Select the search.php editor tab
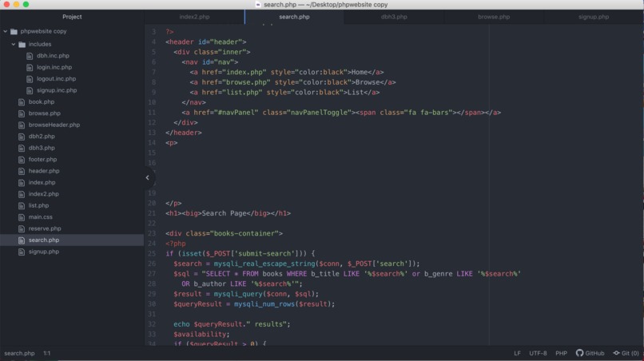Image resolution: width=644 pixels, height=361 pixels. 295,17
